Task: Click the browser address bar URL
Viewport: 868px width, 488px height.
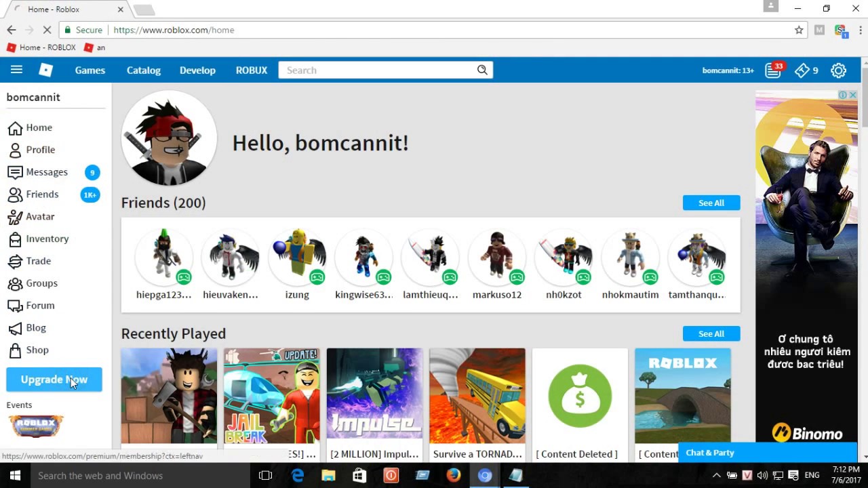Action: coord(174,30)
